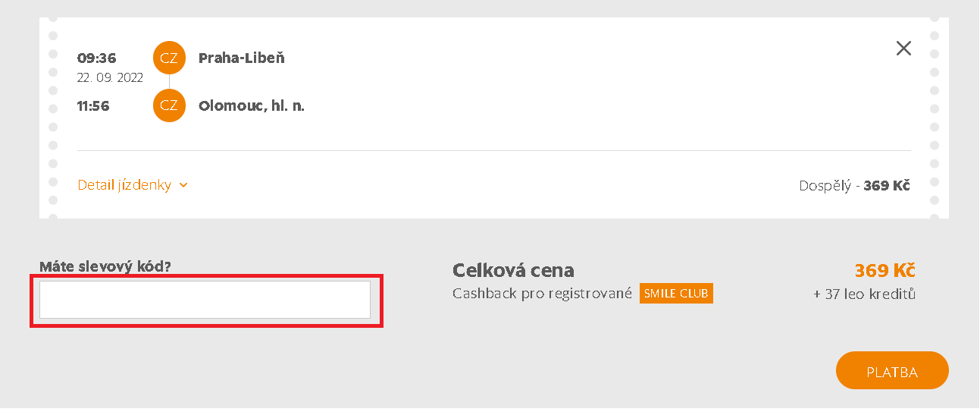Click the Celková cena heading

[513, 270]
